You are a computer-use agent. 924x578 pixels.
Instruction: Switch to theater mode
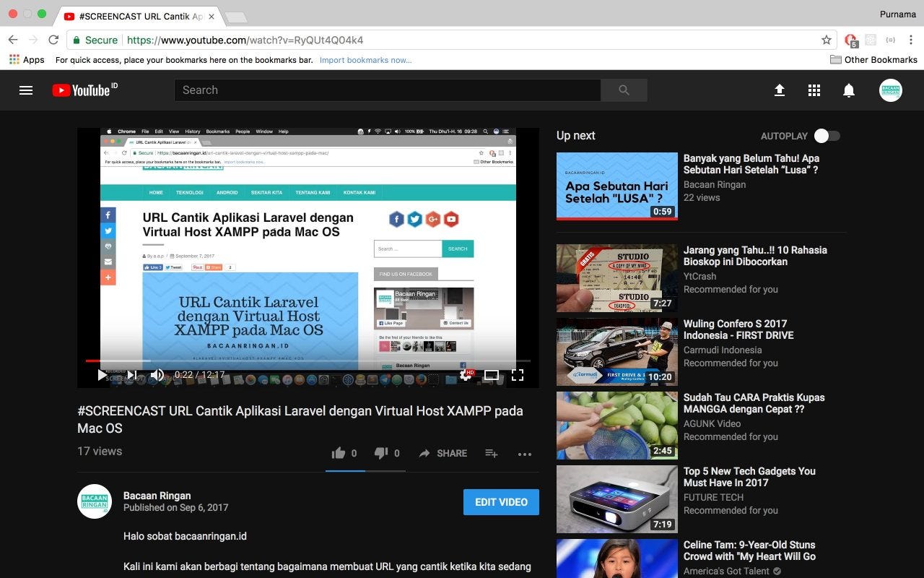point(492,375)
